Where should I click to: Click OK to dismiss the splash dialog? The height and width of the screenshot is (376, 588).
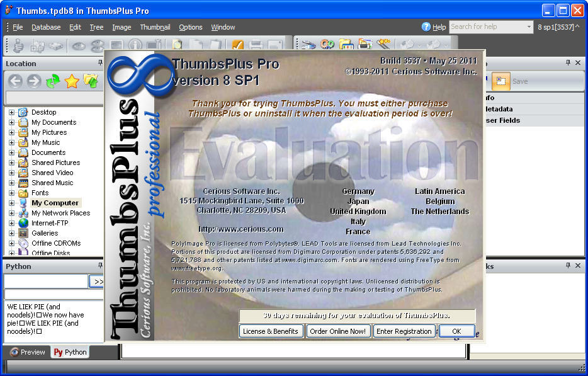coord(456,331)
